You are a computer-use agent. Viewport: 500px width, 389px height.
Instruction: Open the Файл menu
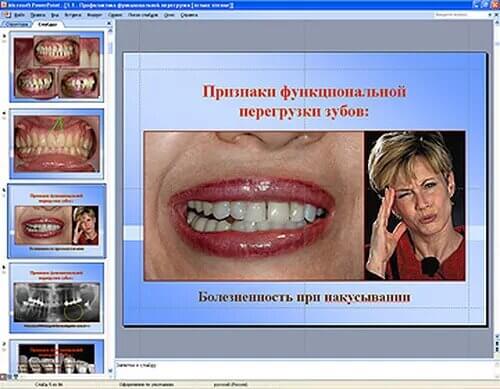click(20, 15)
